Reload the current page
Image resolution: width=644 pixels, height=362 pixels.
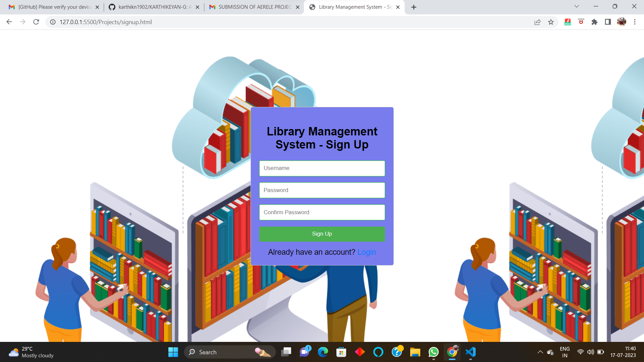[x=36, y=22]
